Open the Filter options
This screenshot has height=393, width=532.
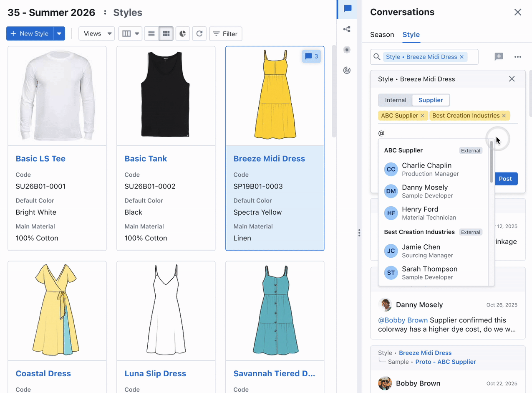click(226, 34)
